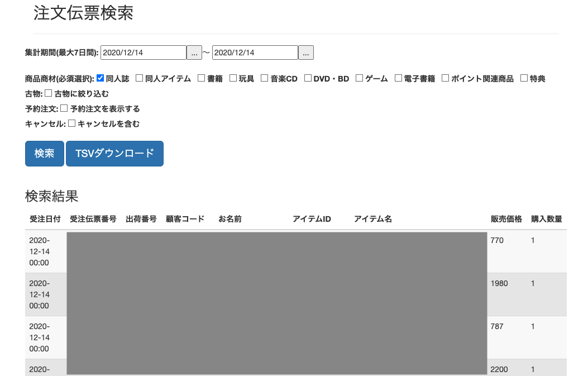
Task: Check the 特典 product category
Action: (523, 78)
